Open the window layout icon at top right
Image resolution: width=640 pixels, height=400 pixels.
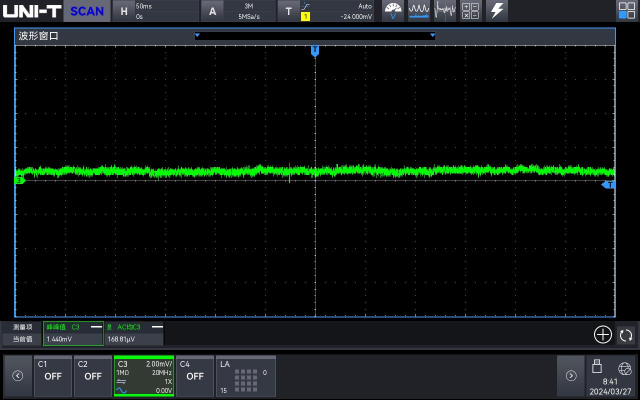point(627,11)
